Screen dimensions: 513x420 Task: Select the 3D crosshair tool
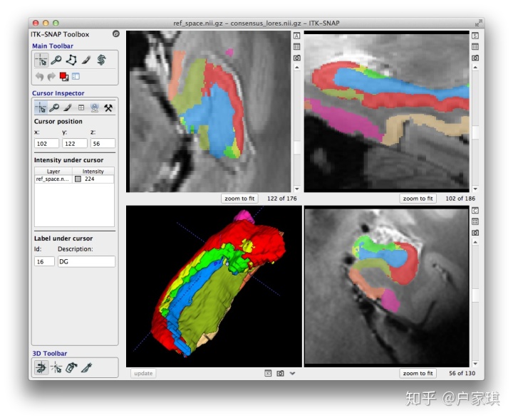[56, 368]
